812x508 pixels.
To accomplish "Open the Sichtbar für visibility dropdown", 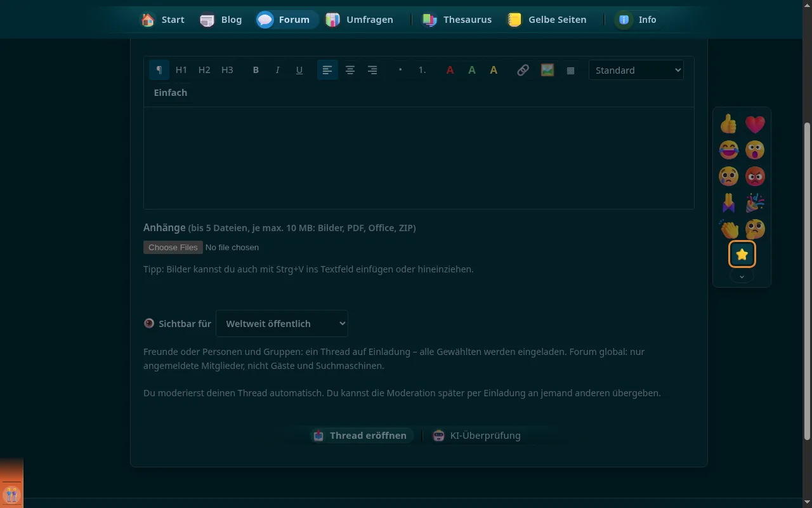I will 282,323.
